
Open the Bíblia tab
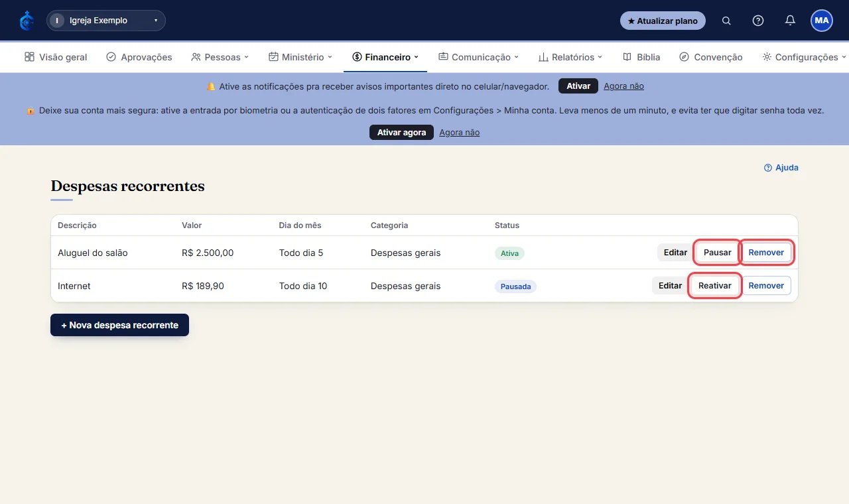click(641, 57)
